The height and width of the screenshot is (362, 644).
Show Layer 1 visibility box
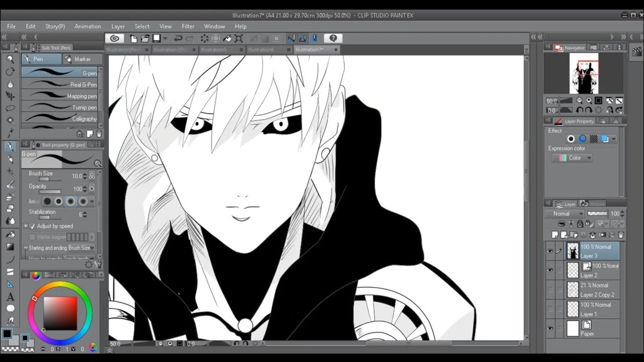click(550, 309)
